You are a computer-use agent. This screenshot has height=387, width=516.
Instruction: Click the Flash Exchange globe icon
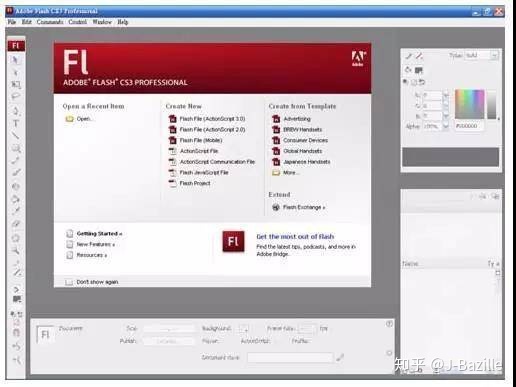pyautogui.click(x=276, y=207)
